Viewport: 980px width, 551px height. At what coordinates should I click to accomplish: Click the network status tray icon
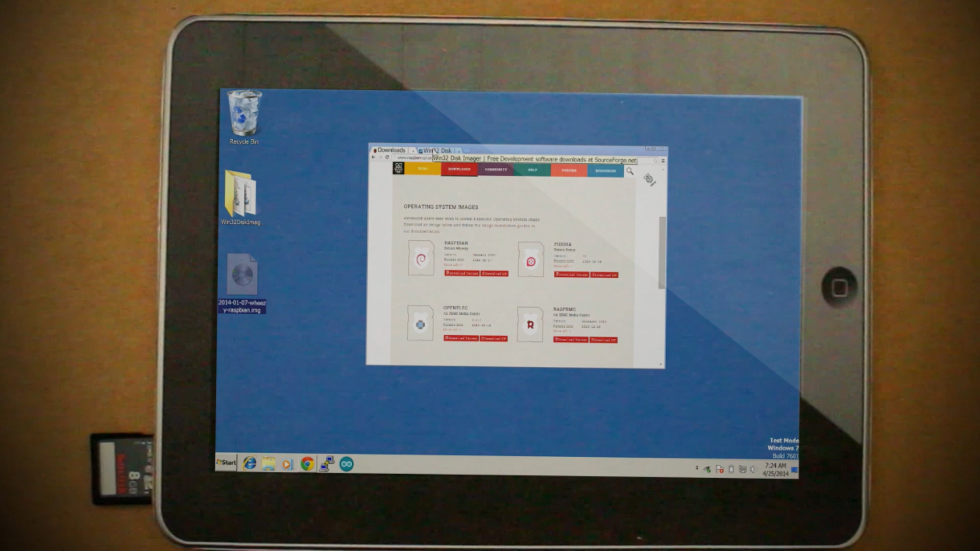(743, 469)
